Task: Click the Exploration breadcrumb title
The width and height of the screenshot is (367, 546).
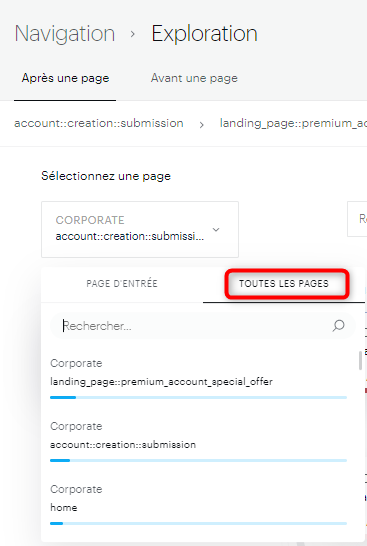Action: pos(204,34)
